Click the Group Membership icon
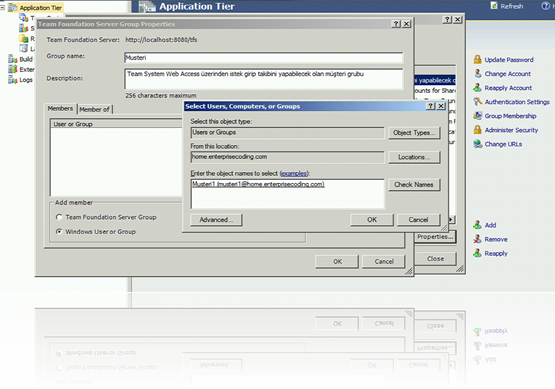Screen dimensions: 555x389 click(477, 116)
